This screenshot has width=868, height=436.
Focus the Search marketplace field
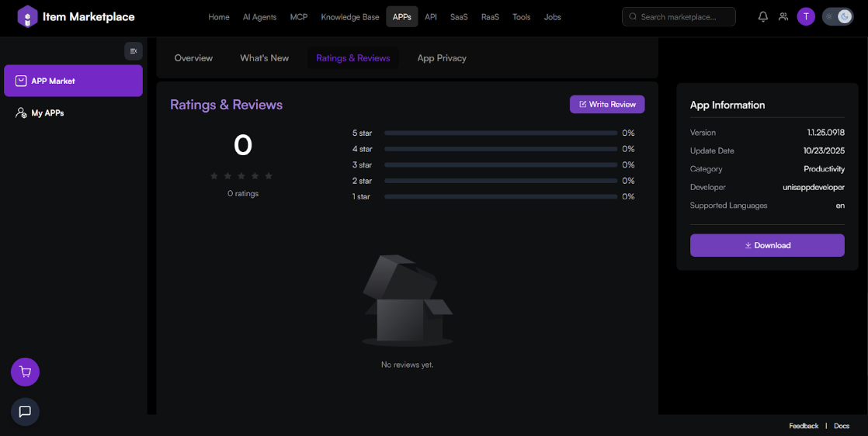(683, 16)
